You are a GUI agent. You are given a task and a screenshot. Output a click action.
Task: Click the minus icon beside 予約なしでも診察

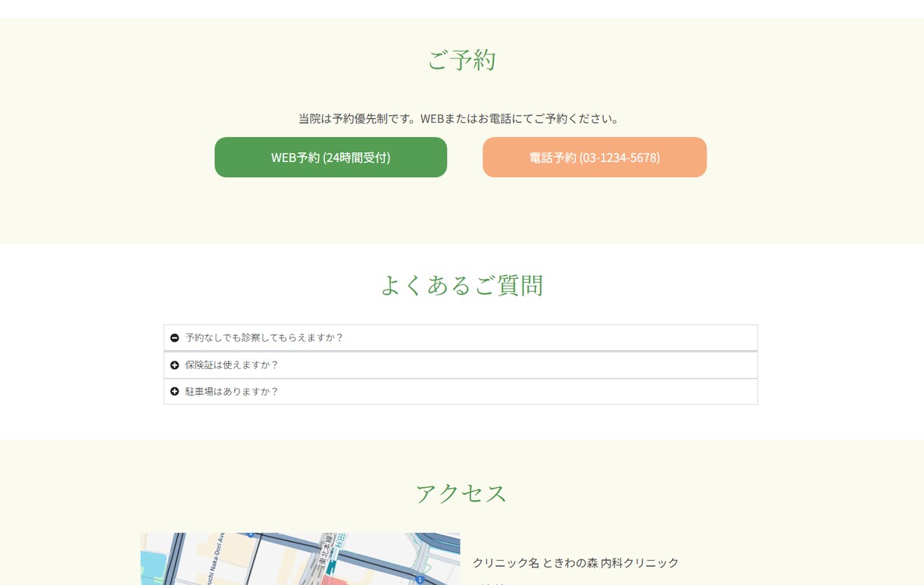(175, 338)
